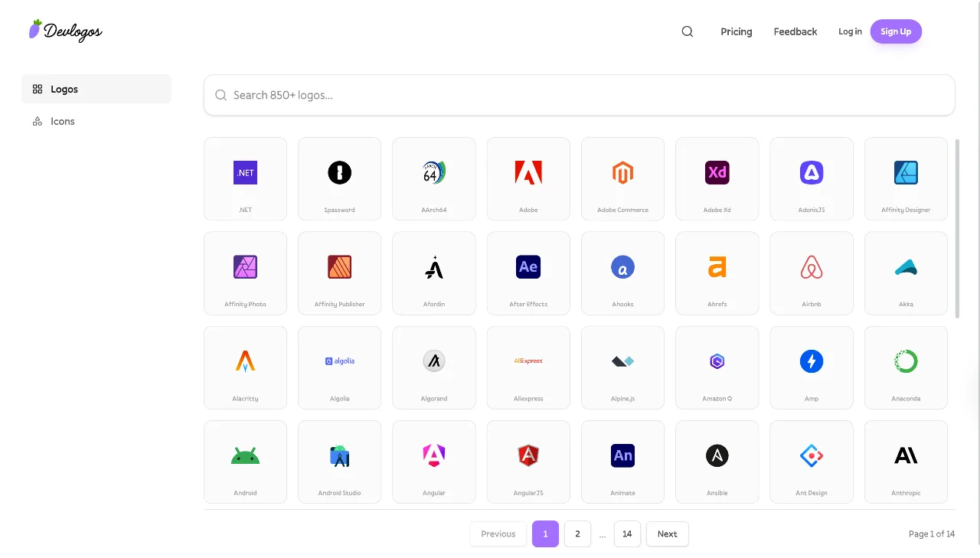Choose the Adobe logo

tap(528, 179)
